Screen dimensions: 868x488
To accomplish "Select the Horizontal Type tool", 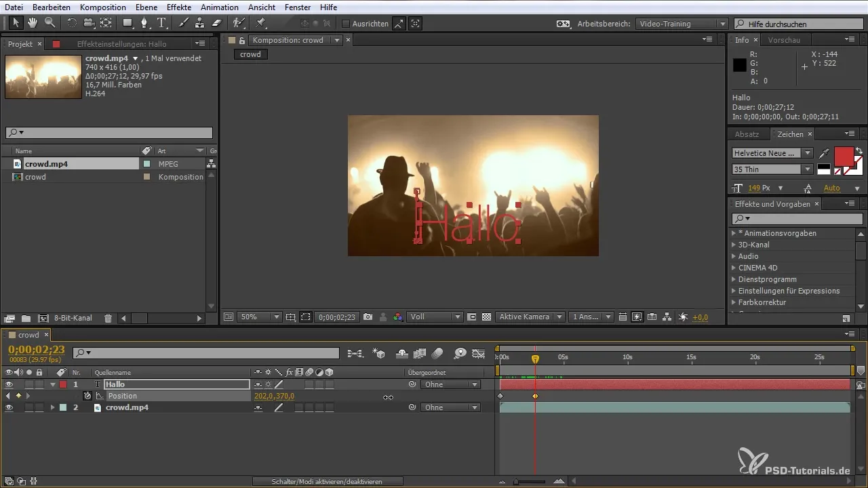I will pos(162,23).
